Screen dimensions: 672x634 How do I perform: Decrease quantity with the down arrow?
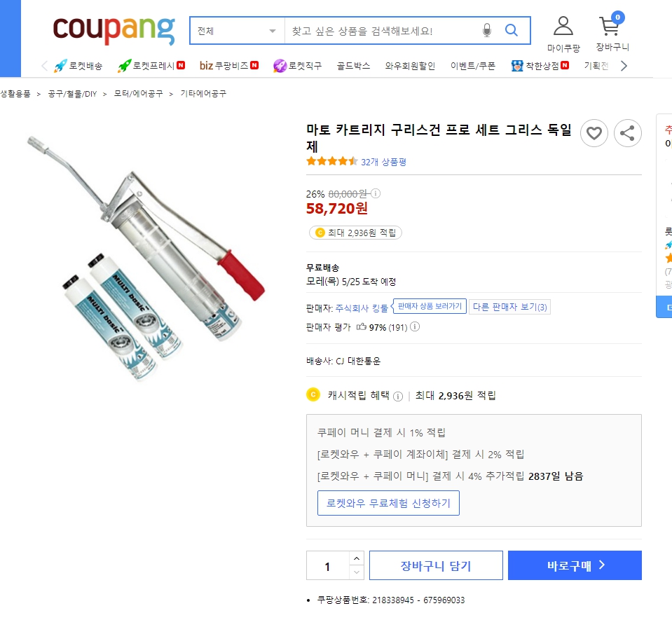tap(357, 572)
